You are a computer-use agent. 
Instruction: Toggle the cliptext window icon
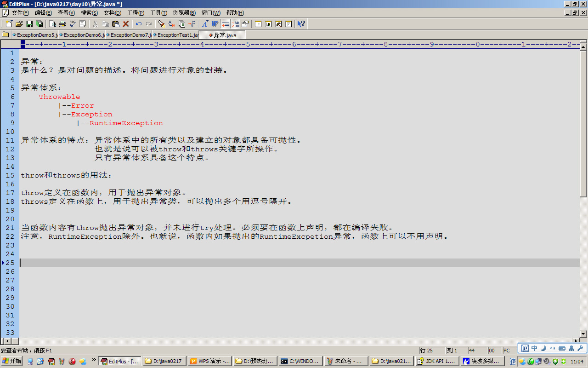pyautogui.click(x=258, y=24)
